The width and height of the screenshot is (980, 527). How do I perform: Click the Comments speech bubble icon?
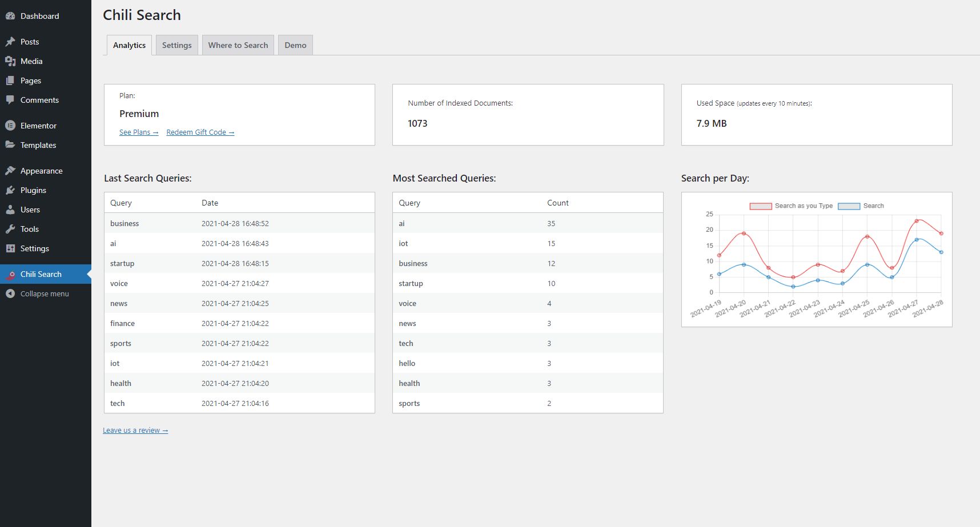(x=10, y=100)
